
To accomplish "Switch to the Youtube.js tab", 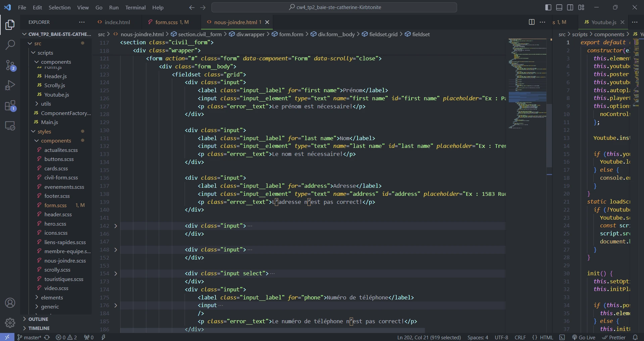I will 604,22.
